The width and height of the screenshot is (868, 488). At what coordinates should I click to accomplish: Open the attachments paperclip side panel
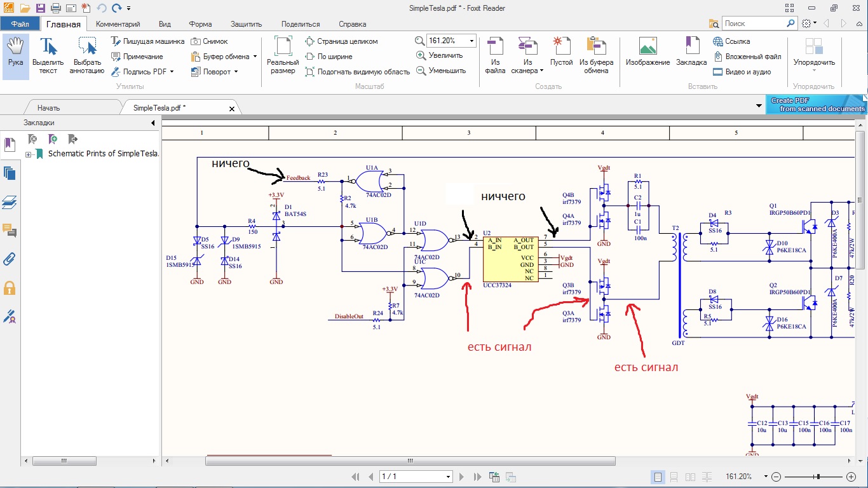click(10, 259)
